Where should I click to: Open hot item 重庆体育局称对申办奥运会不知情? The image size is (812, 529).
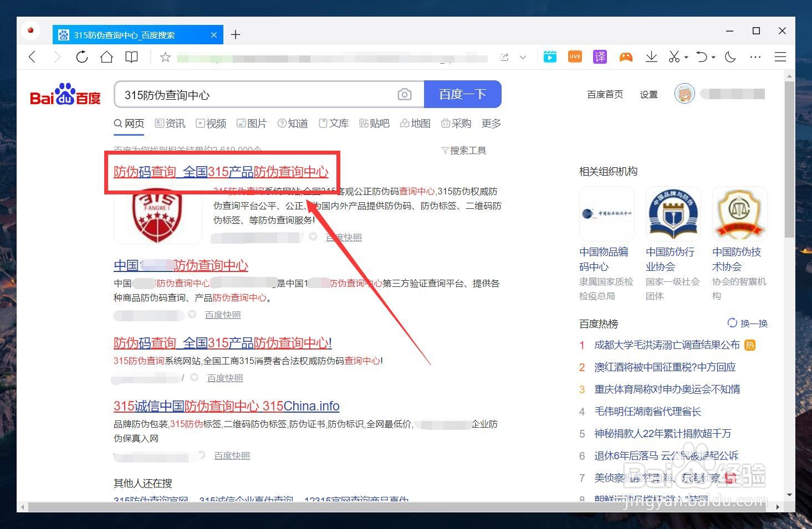tap(667, 389)
